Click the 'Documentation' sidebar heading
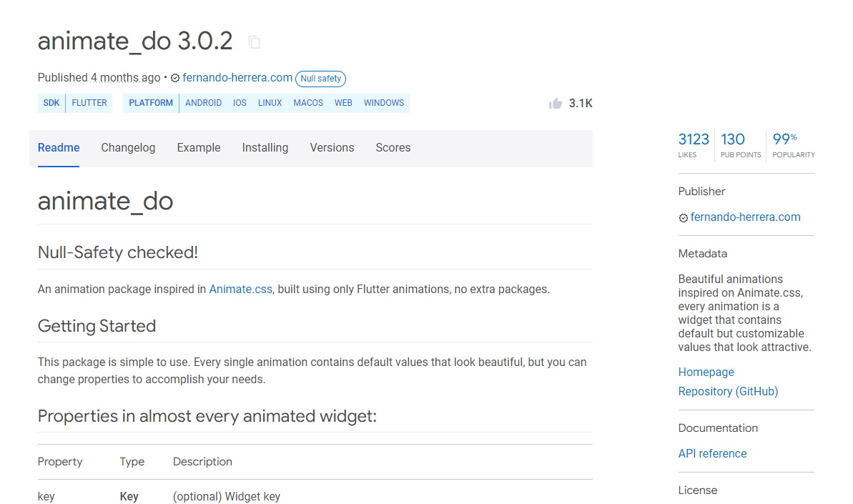 (718, 428)
